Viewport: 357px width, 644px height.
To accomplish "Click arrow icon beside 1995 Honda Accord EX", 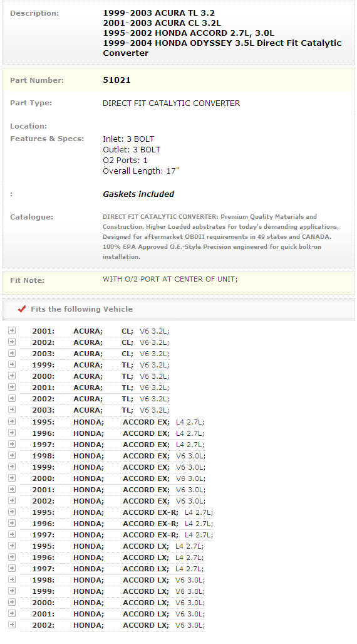I will (x=12, y=421).
